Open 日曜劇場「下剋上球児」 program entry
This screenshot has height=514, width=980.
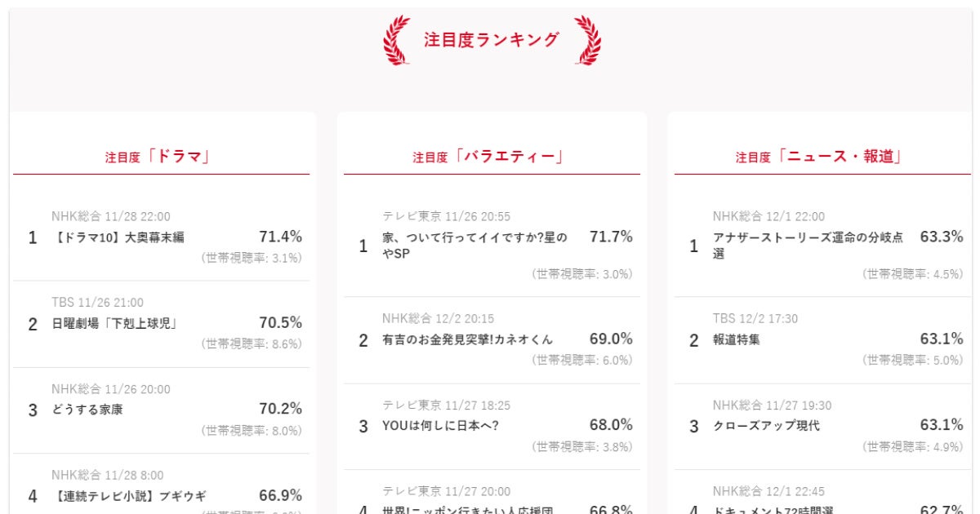[x=115, y=324]
